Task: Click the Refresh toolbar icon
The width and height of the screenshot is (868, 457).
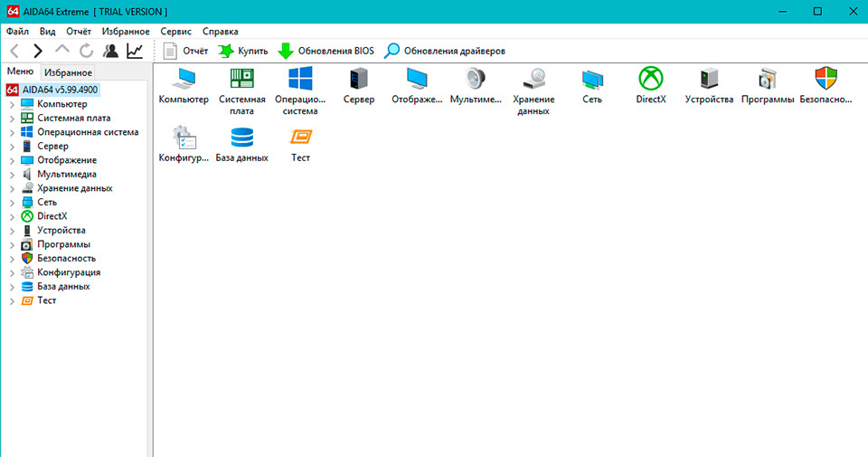Action: [87, 51]
